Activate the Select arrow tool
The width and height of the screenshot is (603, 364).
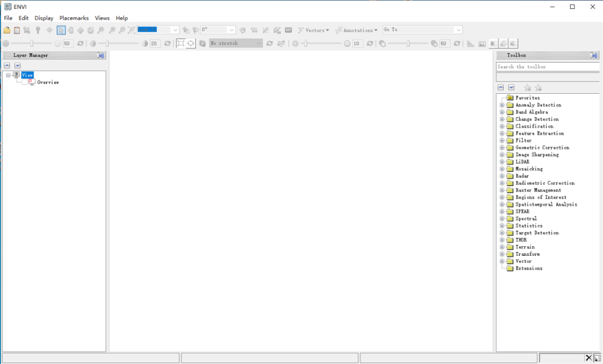pyautogui.click(x=61, y=30)
